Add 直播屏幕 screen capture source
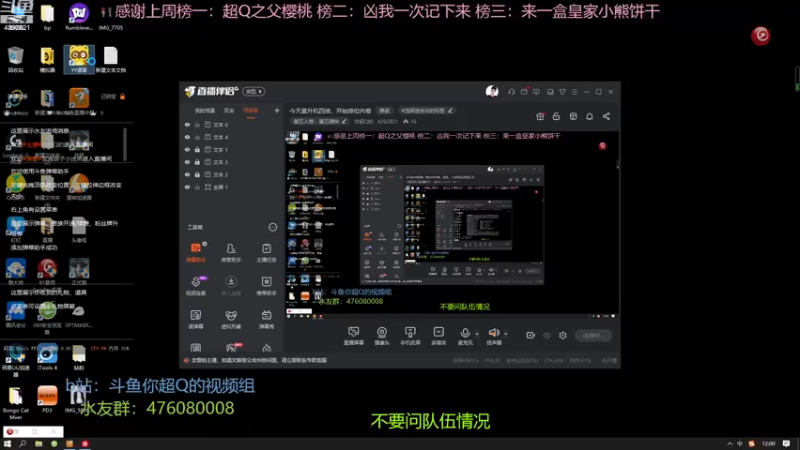The height and width of the screenshot is (450, 800). [354, 336]
